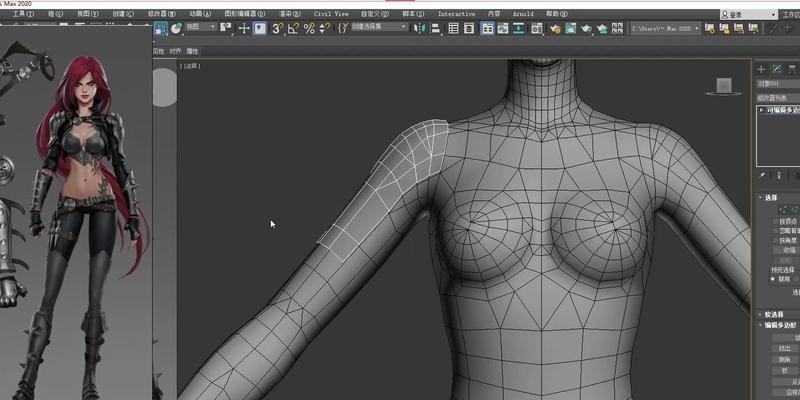Click the use pivot point center icon
The width and height of the screenshot is (800, 400).
coord(226,28)
